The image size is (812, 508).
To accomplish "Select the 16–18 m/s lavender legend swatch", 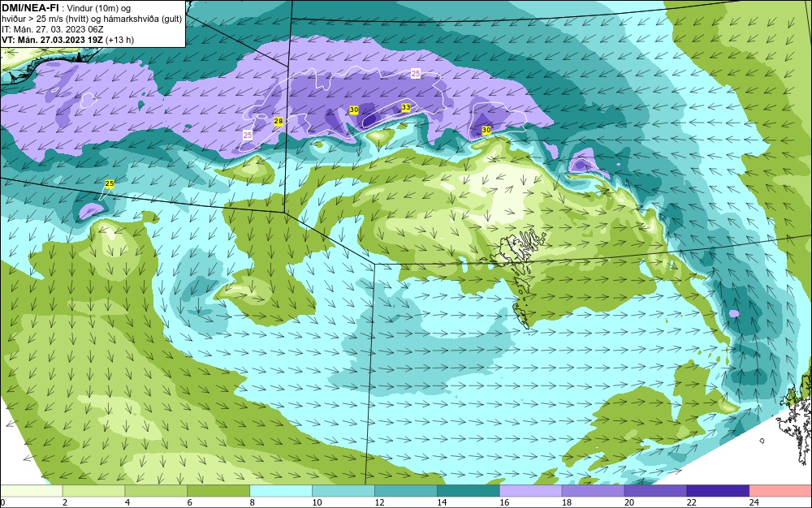I will (x=530, y=490).
